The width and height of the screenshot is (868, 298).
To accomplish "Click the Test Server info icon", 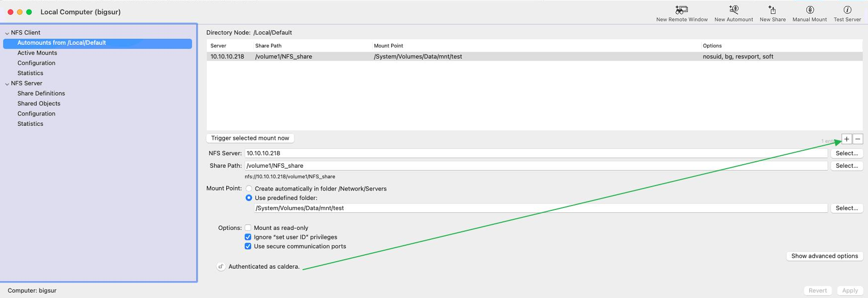I will coord(847,10).
